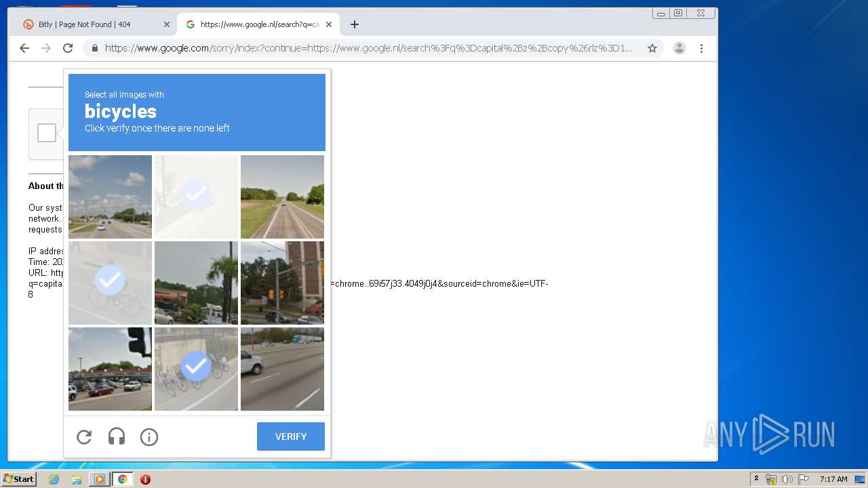Minimize the Chrome window

coord(660,13)
